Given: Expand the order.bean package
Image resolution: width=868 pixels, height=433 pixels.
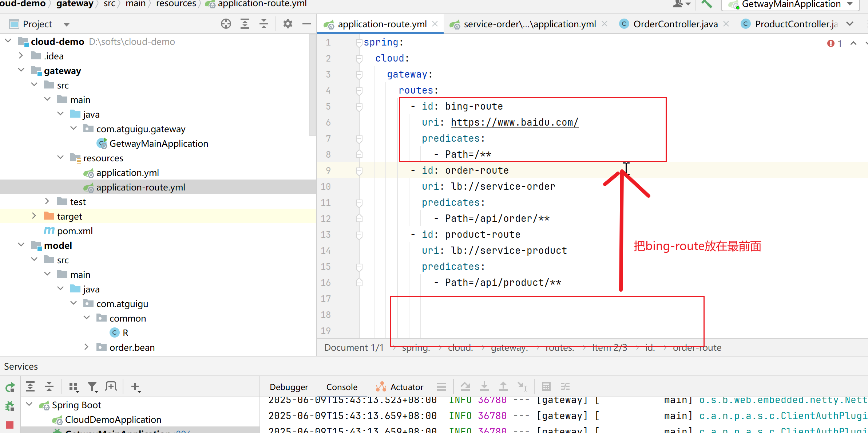Looking at the screenshot, I should [86, 347].
